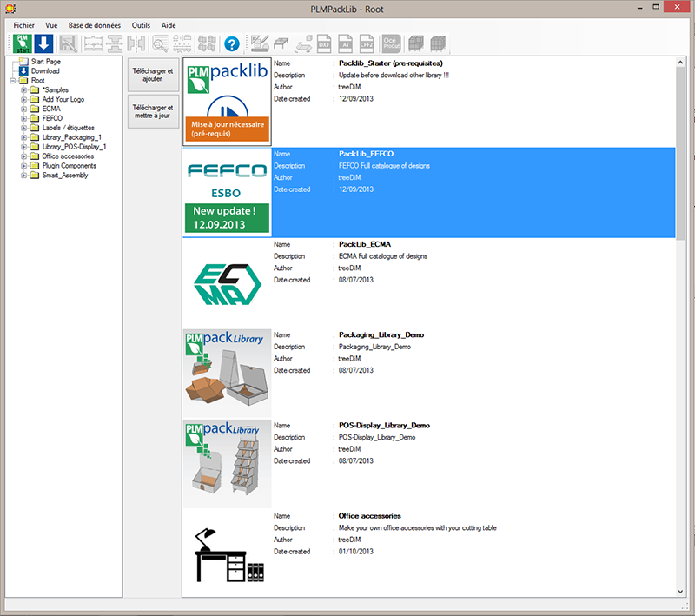This screenshot has width=695, height=616.
Task: Click the Océ ProCut toolbar icon
Action: point(392,43)
